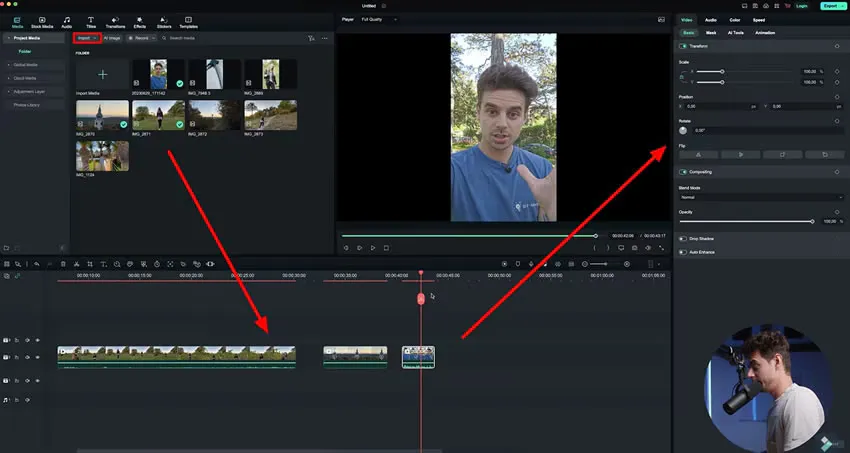Switch to the Mask sub-tab
This screenshot has height=453, width=850.
[711, 33]
